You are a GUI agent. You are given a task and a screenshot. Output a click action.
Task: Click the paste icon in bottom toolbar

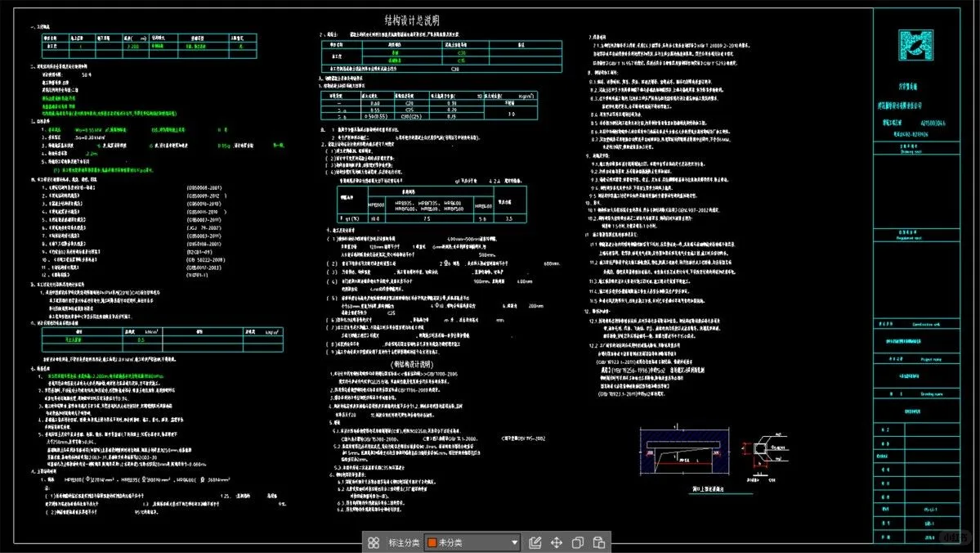tap(599, 542)
